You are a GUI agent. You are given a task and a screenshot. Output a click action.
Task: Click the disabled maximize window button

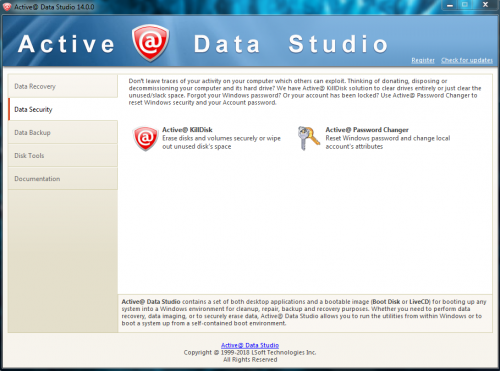pos(465,5)
